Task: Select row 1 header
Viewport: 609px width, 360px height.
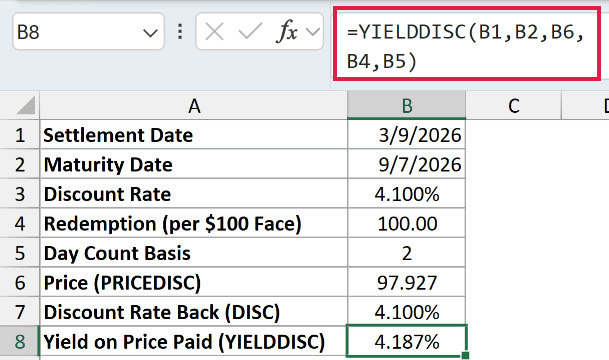Action: click(20, 135)
